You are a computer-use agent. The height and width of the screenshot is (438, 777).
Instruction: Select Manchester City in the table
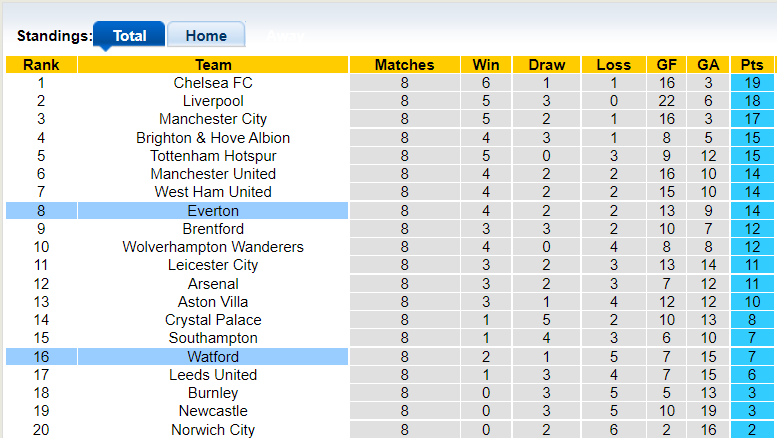[x=213, y=119]
